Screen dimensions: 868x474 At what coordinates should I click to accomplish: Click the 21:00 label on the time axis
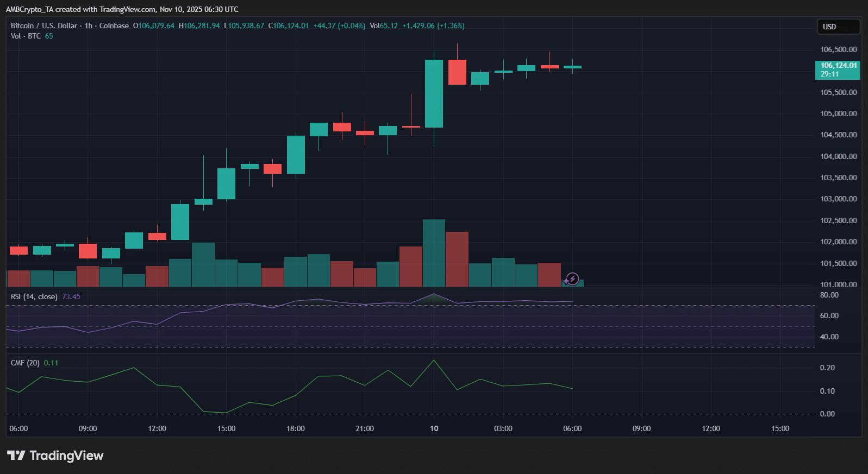(x=365, y=428)
